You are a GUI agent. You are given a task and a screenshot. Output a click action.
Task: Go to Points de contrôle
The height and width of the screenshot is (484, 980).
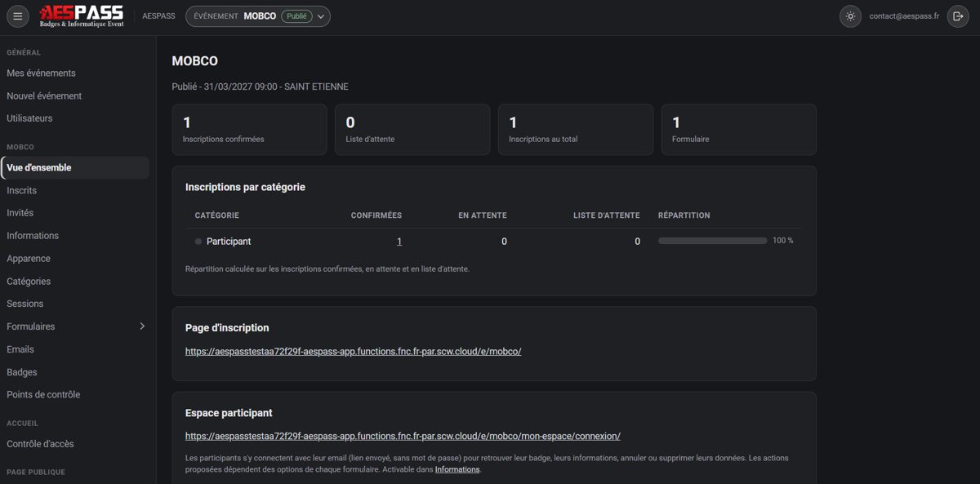pos(43,395)
